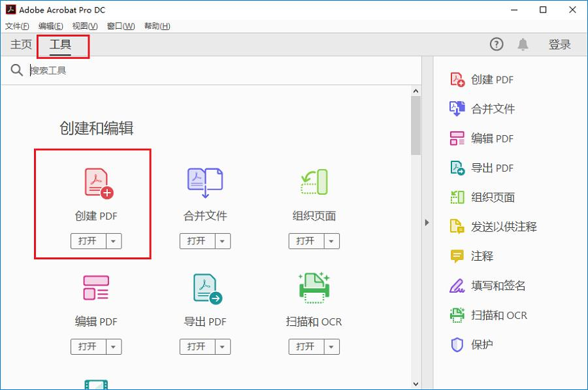Select the 创建 PDF icon in the right panel

pos(458,79)
